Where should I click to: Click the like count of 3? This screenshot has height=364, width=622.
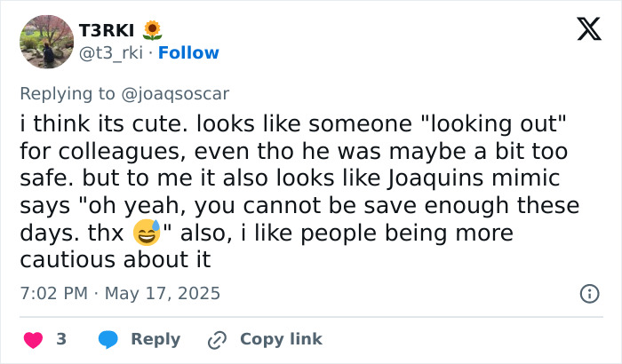[61, 339]
